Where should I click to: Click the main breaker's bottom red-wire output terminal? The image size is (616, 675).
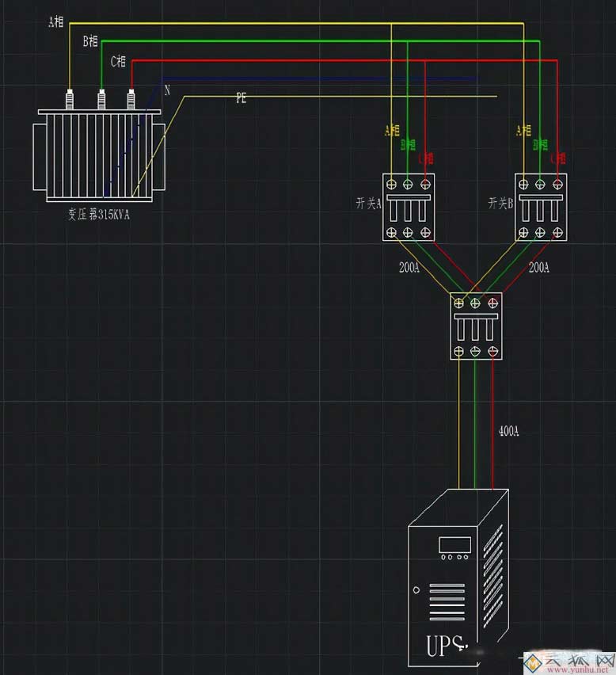coord(493,351)
